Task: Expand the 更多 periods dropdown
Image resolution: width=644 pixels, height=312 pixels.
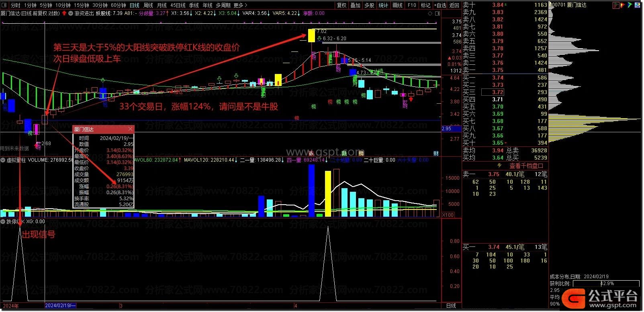Action: (x=240, y=5)
